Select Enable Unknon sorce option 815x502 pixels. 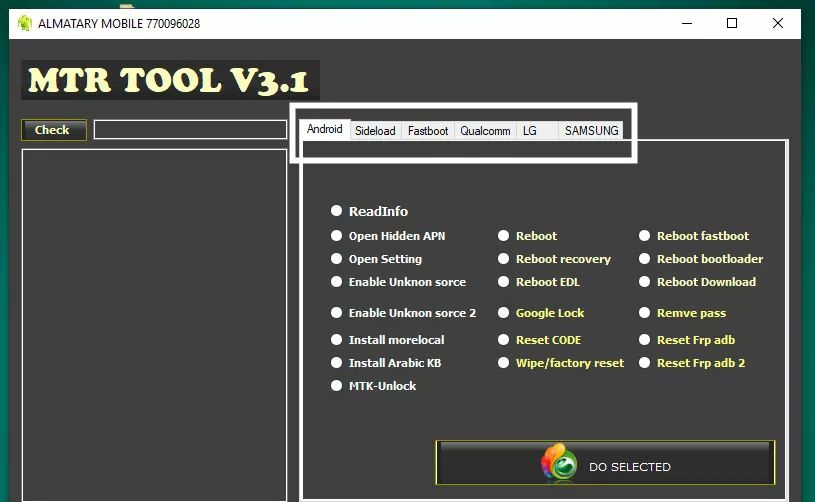[336, 282]
